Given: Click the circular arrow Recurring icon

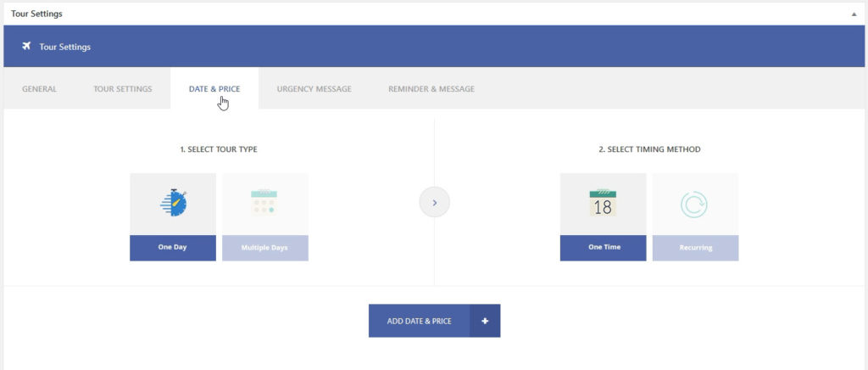Looking at the screenshot, I should pyautogui.click(x=694, y=204).
